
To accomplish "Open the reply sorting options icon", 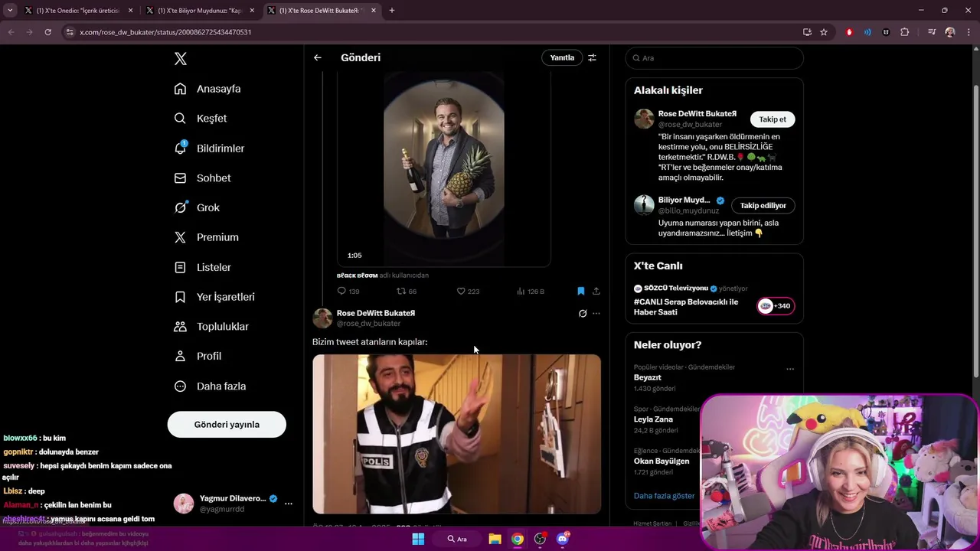I will 592,57.
